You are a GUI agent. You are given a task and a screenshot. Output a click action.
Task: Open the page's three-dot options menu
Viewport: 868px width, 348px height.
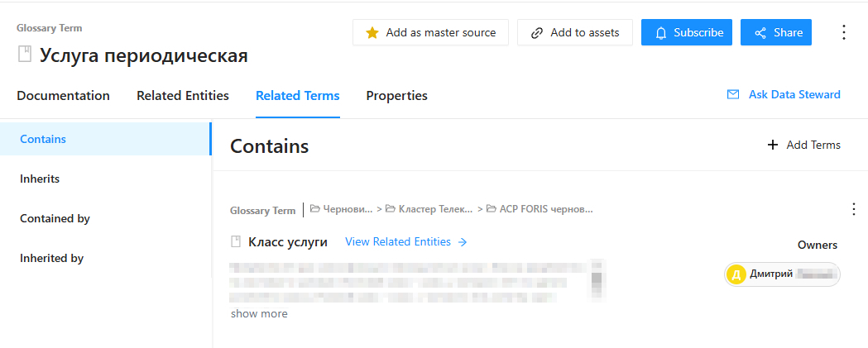pyautogui.click(x=844, y=32)
